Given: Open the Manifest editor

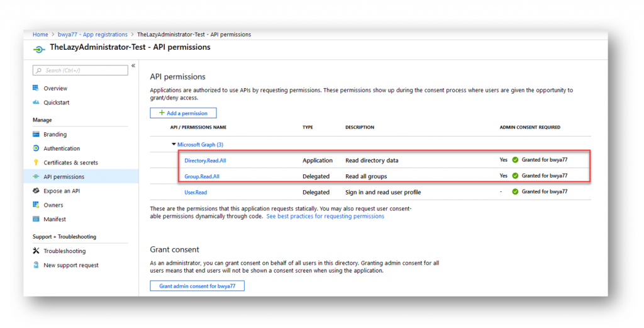Looking at the screenshot, I should click(x=55, y=219).
